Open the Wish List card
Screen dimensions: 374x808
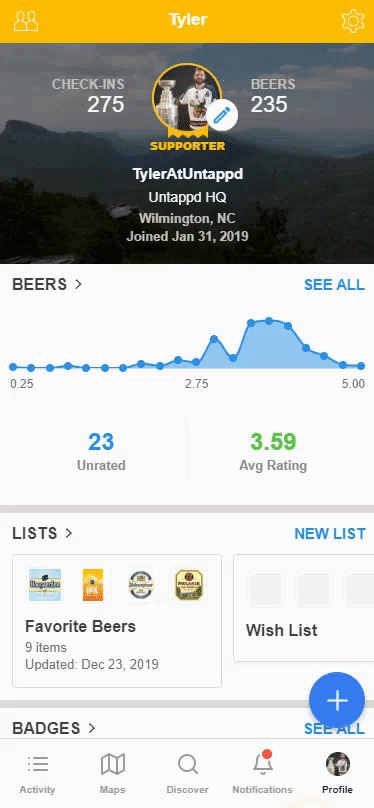coord(303,608)
